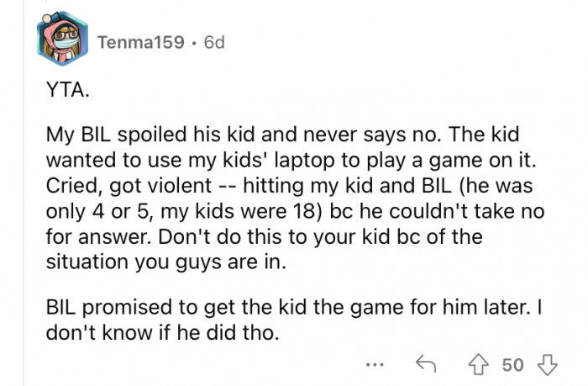The height and width of the screenshot is (386, 588).
Task: Open Tenma159's avatar picture
Action: click(63, 42)
